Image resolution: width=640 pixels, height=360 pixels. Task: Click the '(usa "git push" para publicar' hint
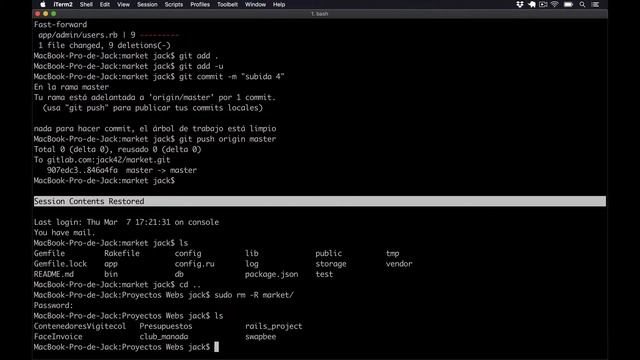(153, 108)
